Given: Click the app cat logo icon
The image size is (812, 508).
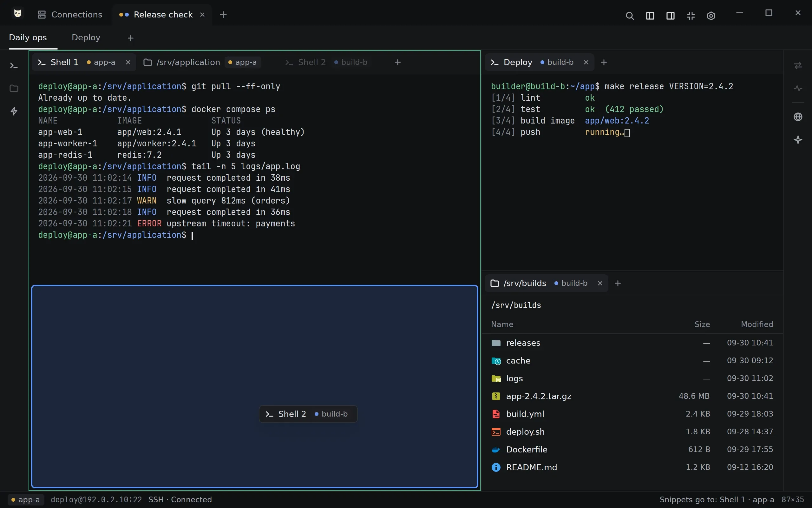Looking at the screenshot, I should 18,13.
